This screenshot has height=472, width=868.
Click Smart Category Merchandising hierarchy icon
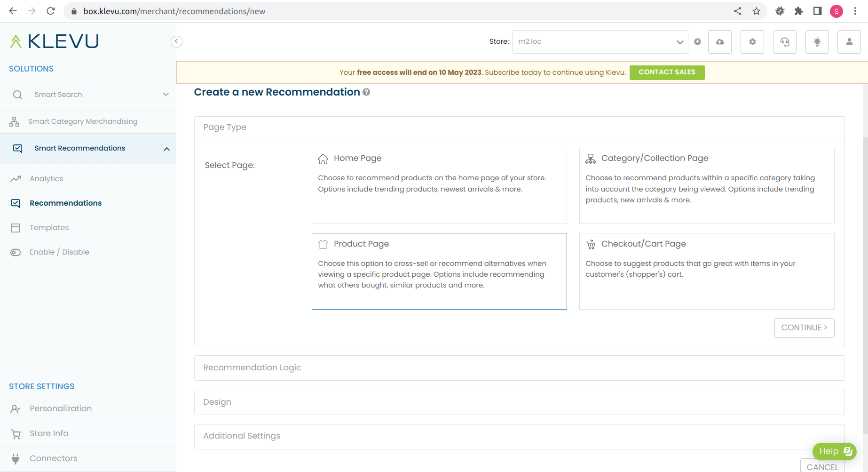point(14,121)
